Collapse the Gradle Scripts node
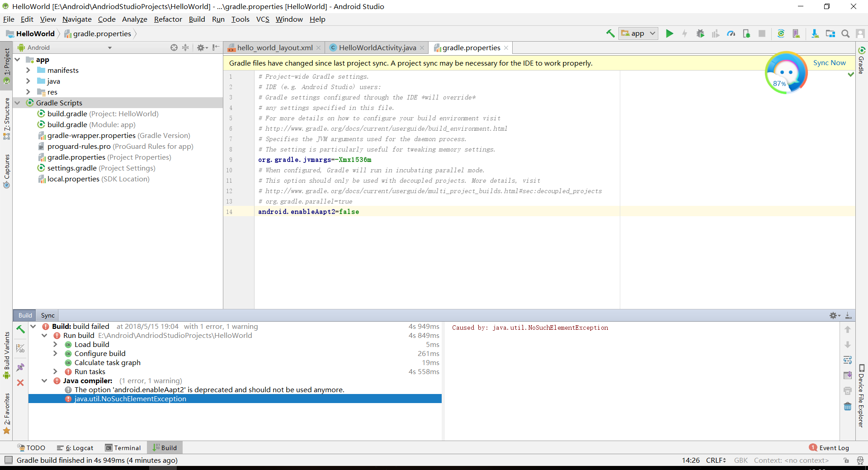Screen dimensions: 868x470 pyautogui.click(x=17, y=103)
